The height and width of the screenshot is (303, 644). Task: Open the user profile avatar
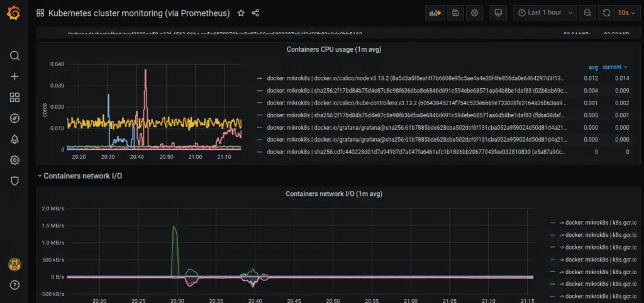pyautogui.click(x=14, y=265)
